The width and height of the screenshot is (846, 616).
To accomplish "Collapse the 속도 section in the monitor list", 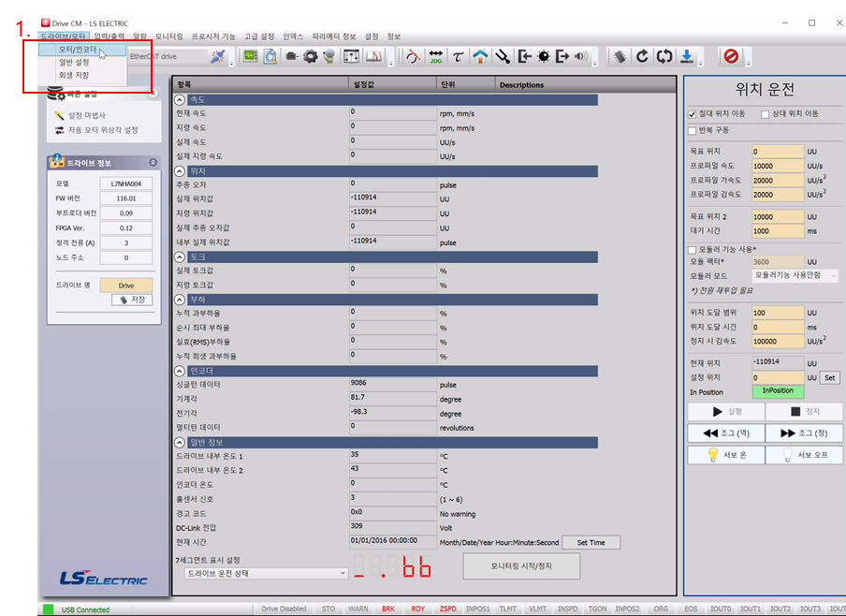I will [180, 99].
